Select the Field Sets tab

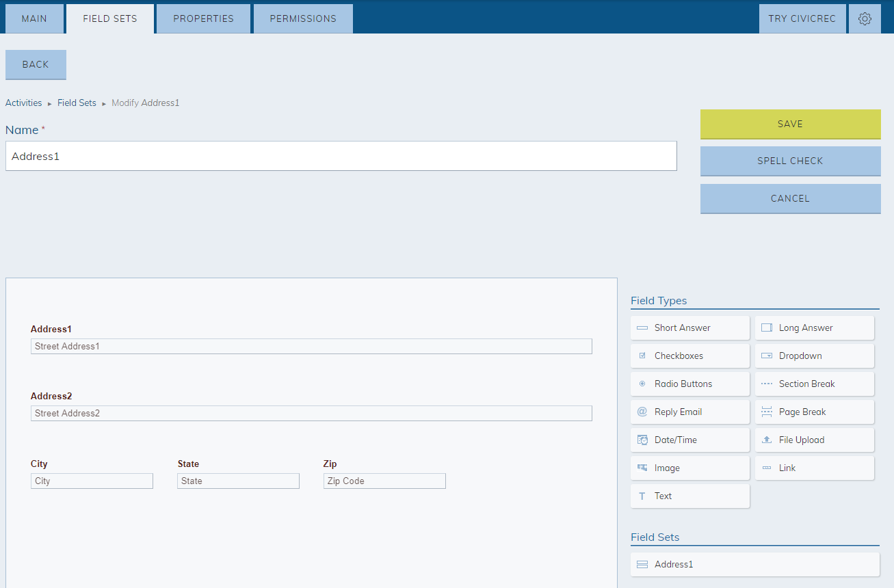[x=110, y=18]
